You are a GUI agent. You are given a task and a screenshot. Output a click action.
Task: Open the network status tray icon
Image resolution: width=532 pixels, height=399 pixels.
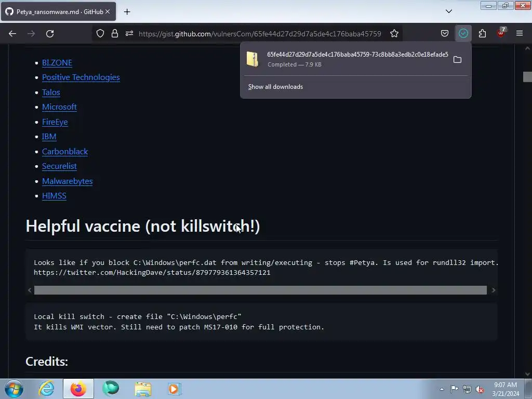click(467, 389)
